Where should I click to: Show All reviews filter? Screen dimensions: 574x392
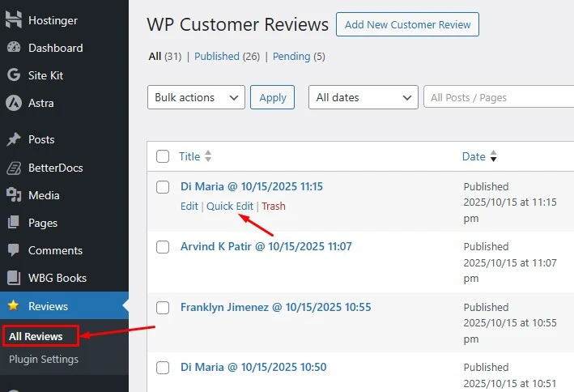click(155, 56)
